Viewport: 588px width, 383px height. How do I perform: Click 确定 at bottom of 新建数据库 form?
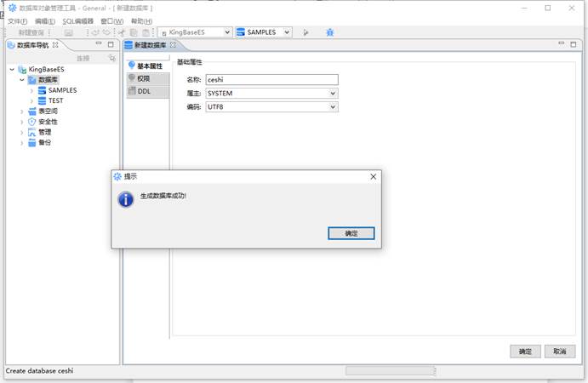525,352
